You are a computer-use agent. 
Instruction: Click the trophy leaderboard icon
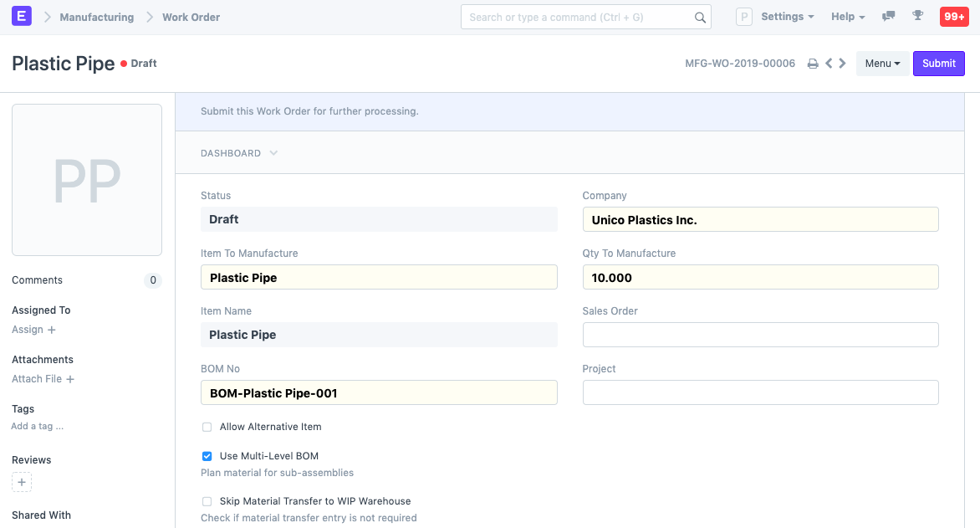[x=917, y=17]
